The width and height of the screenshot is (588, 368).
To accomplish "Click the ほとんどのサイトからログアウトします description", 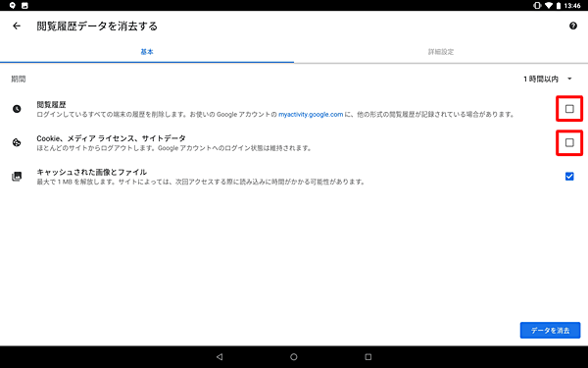I will (174, 148).
